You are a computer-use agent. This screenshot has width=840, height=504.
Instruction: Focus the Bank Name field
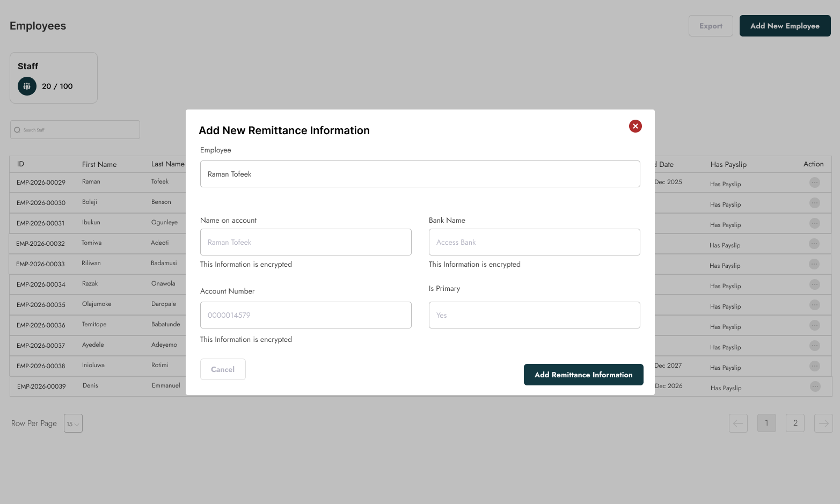[534, 242]
